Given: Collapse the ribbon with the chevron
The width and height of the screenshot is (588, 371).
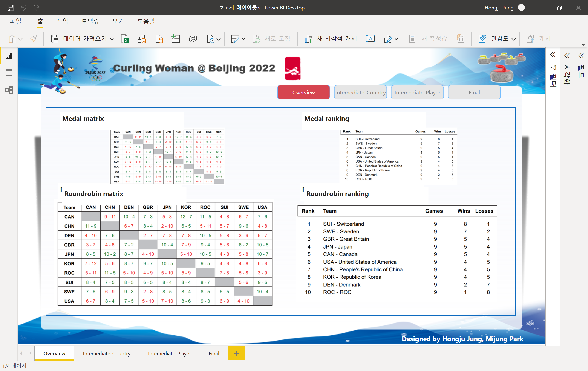Looking at the screenshot, I should tap(583, 44).
